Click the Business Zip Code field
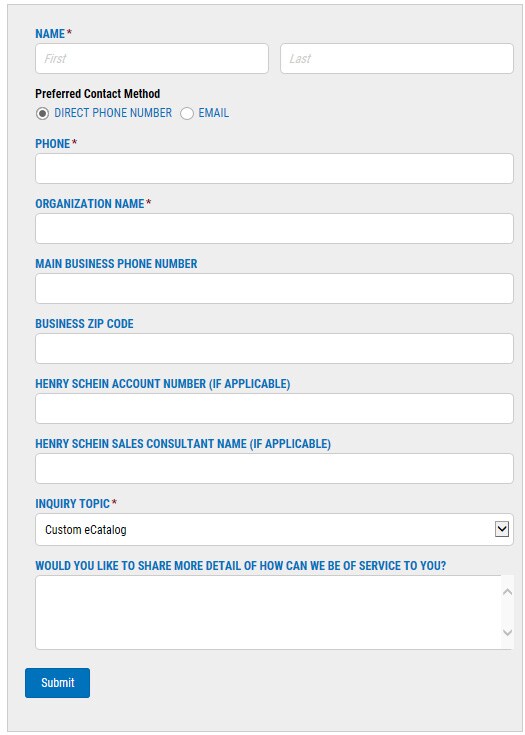525x735 pixels. coord(274,348)
